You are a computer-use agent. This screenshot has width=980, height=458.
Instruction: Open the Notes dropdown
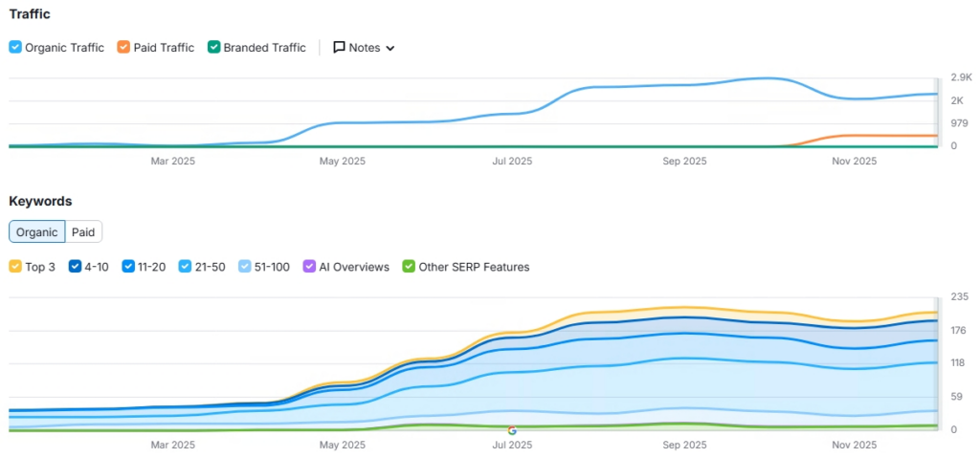pos(364,48)
